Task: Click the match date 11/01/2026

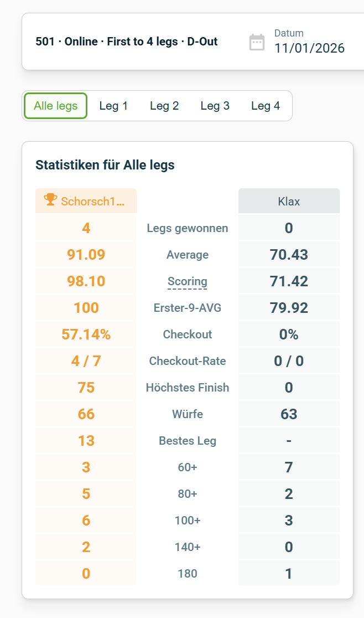Action: [309, 48]
